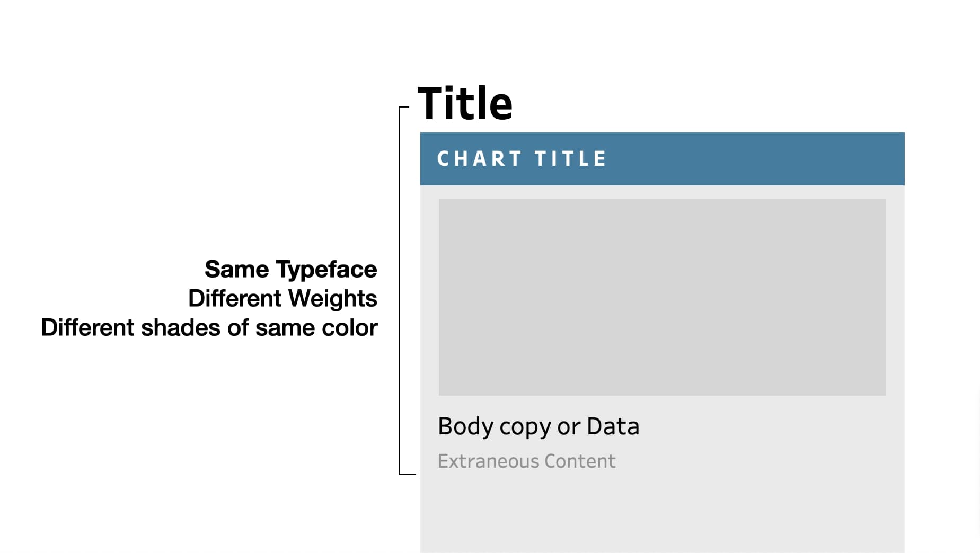Select the bracket's top horizontal tick near Title
The height and width of the screenshot is (553, 980).
click(x=404, y=107)
